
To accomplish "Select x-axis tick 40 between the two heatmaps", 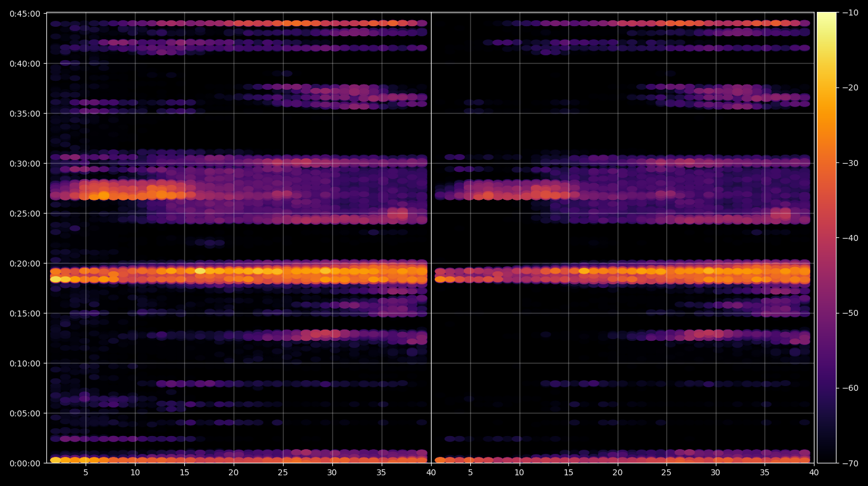I will pyautogui.click(x=431, y=473).
